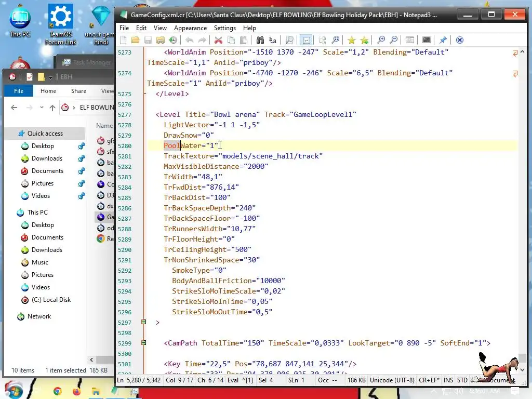Open the Settings menu
The image size is (532, 399).
(x=224, y=28)
